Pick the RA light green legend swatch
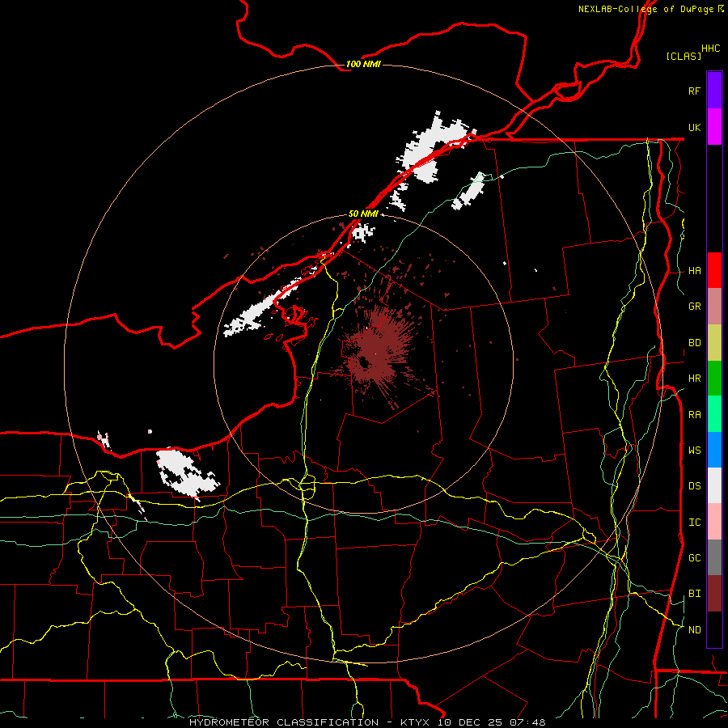The width and height of the screenshot is (728, 728). click(x=714, y=414)
